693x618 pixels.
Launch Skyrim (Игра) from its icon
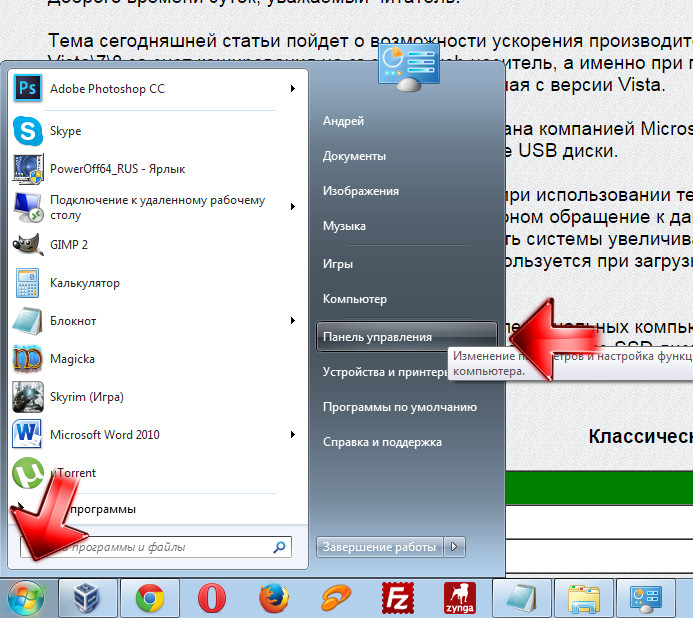[28, 397]
